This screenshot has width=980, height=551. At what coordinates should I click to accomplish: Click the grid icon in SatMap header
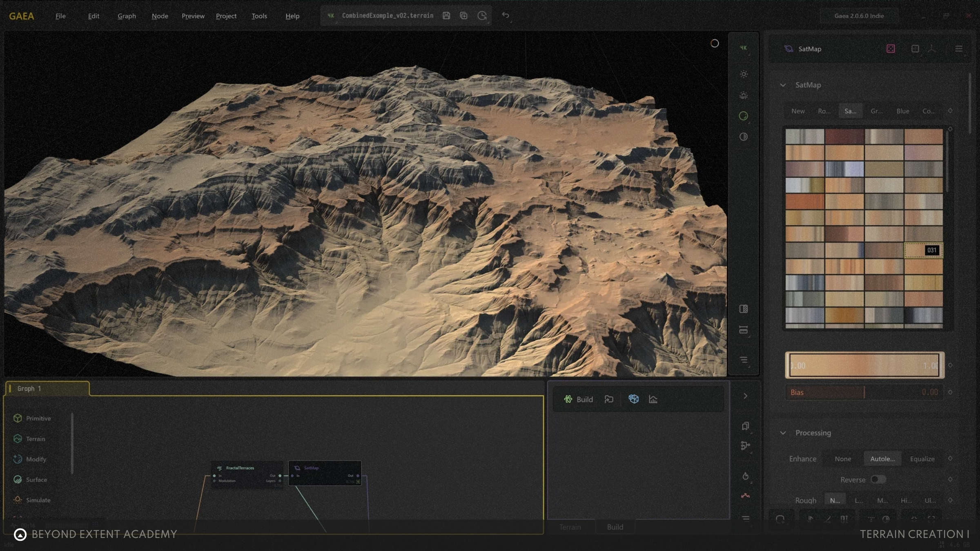pos(915,49)
